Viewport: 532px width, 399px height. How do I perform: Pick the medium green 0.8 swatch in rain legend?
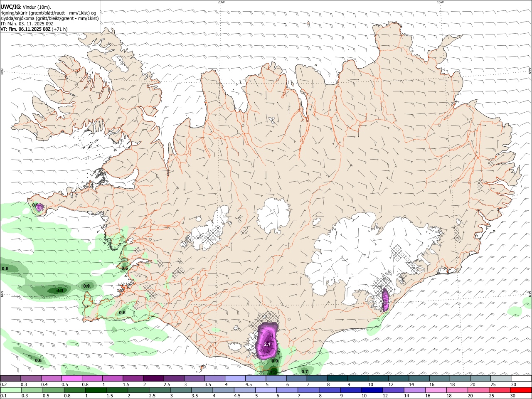pyautogui.click(x=74, y=390)
